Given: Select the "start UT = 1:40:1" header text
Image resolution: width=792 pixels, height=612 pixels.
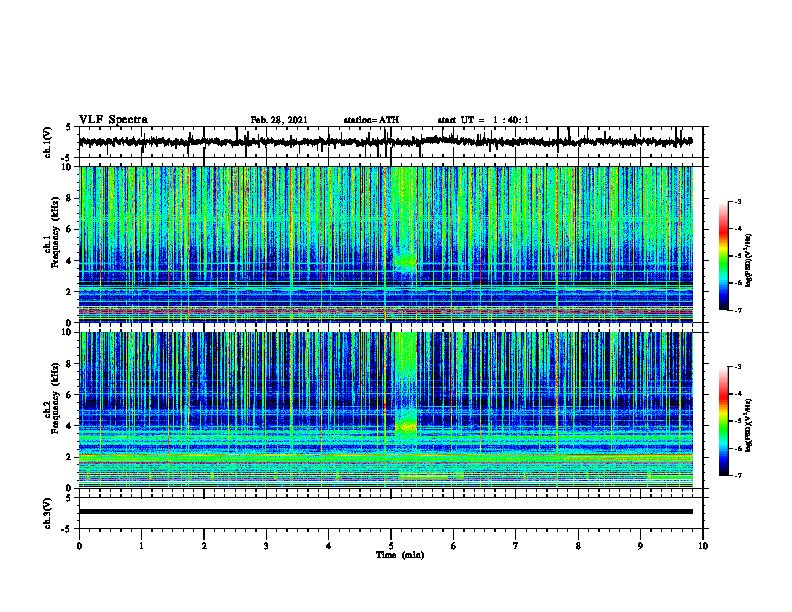Looking at the screenshot, I should [483, 120].
